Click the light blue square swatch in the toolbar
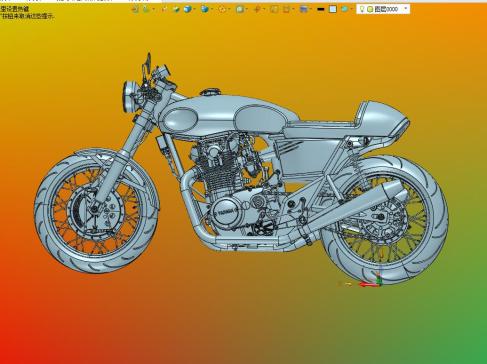 click(333, 9)
